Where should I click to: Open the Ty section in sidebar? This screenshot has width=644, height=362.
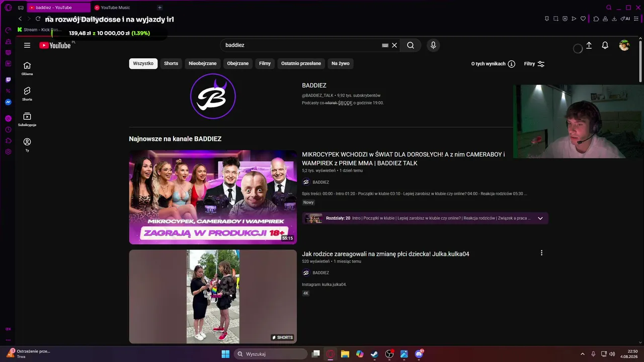27,145
